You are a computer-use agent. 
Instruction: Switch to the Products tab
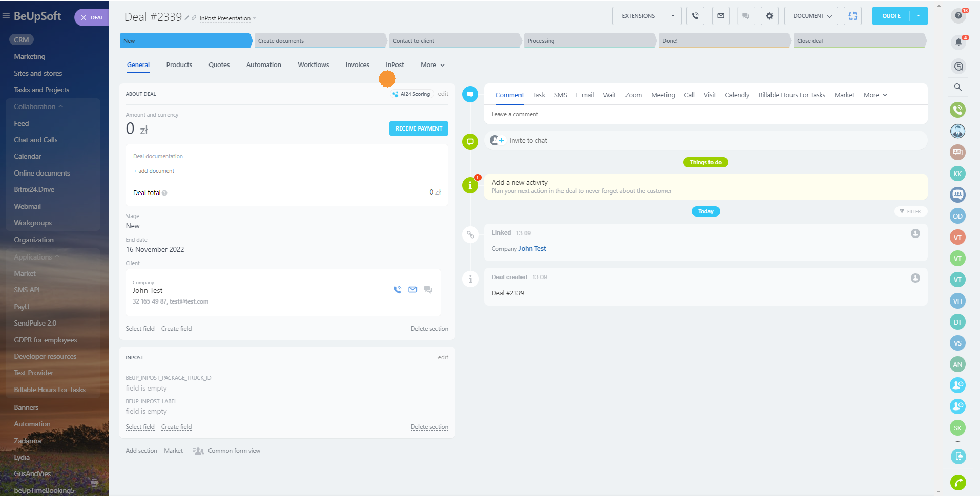click(x=179, y=65)
